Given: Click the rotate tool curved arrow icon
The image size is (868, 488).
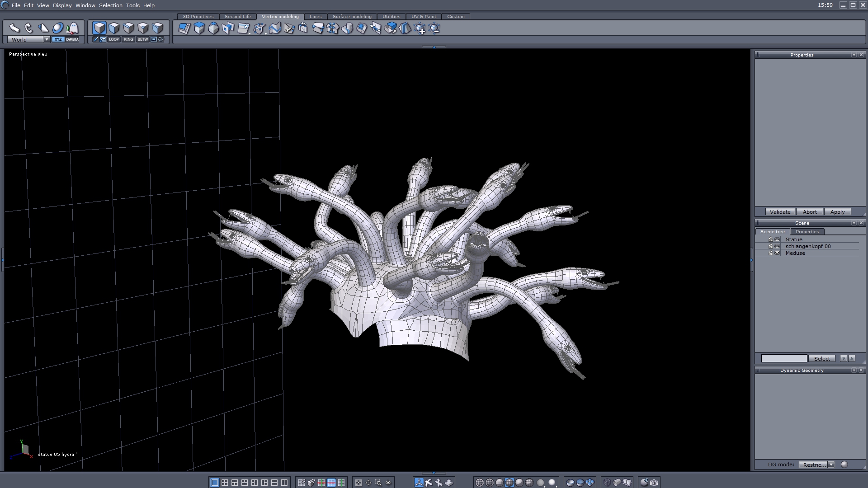Looking at the screenshot, I should point(29,28).
